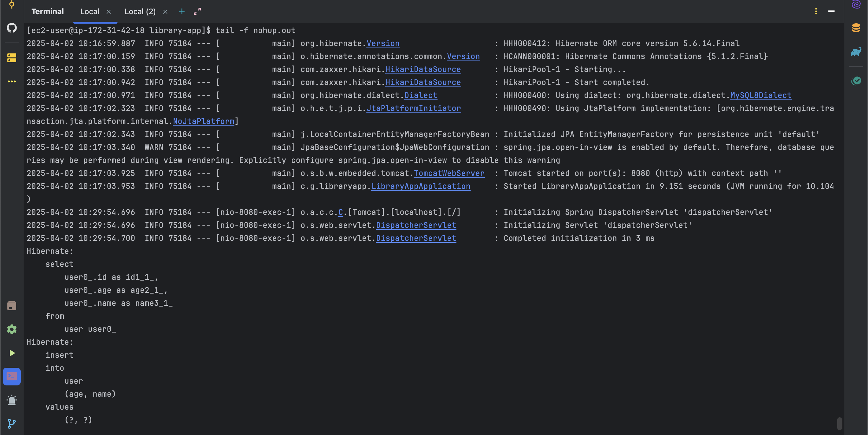
Task: Open the Dialect class link
Action: (420, 95)
